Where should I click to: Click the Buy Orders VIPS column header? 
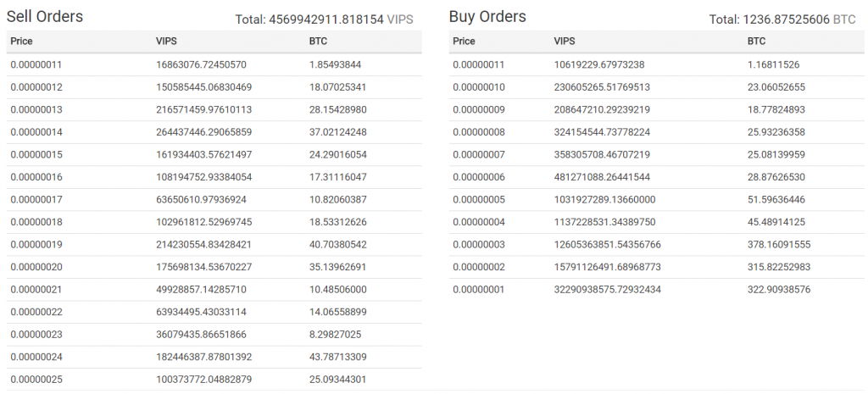564,41
